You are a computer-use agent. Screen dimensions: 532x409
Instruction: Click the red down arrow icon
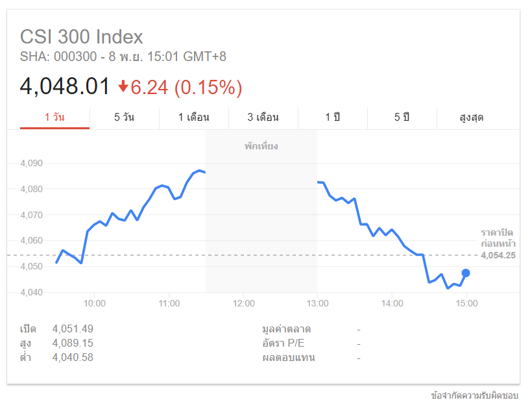click(x=123, y=87)
